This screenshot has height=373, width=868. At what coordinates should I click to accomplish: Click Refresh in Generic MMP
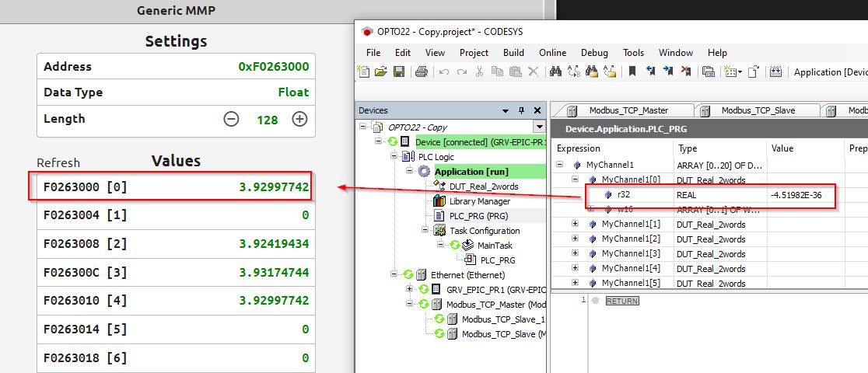pos(58,162)
